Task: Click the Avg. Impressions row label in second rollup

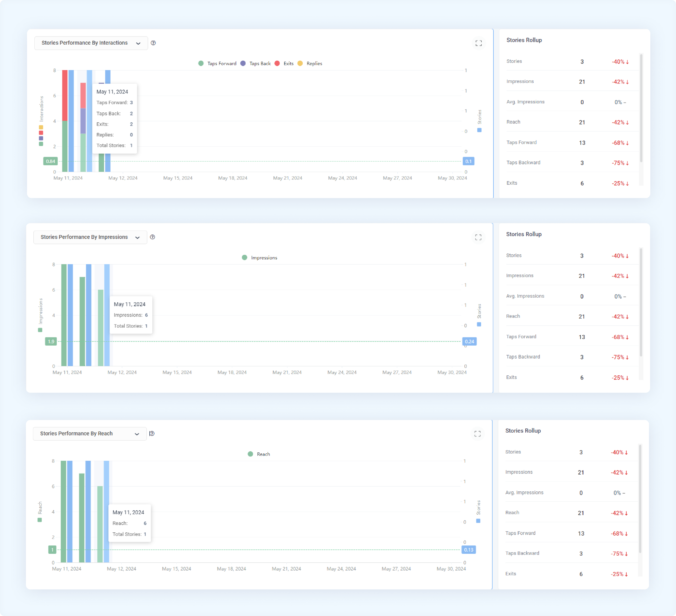Action: coord(525,296)
